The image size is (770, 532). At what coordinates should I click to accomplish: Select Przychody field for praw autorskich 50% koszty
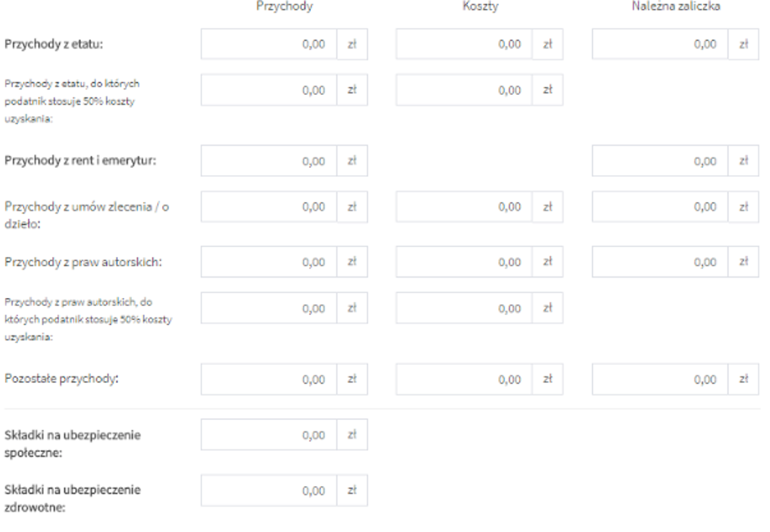tap(268, 308)
